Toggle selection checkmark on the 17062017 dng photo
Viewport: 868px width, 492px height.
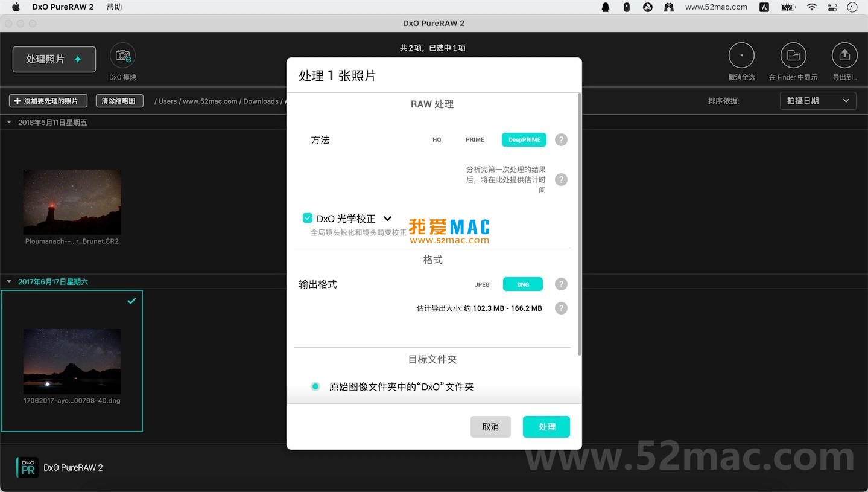click(131, 301)
